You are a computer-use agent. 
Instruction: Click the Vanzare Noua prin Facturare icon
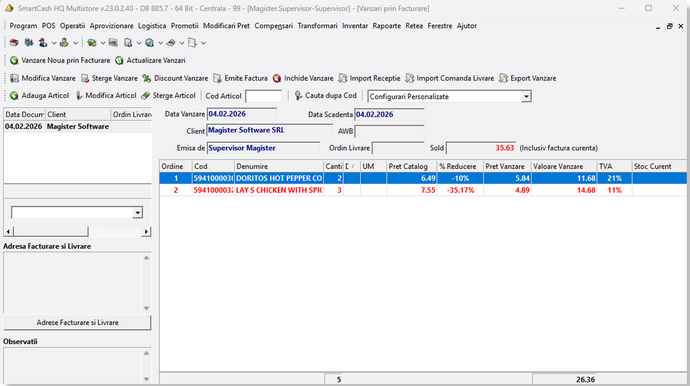tap(14, 60)
